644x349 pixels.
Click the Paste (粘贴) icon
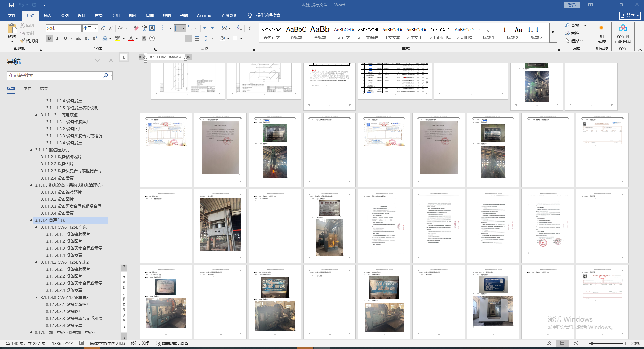(12, 29)
